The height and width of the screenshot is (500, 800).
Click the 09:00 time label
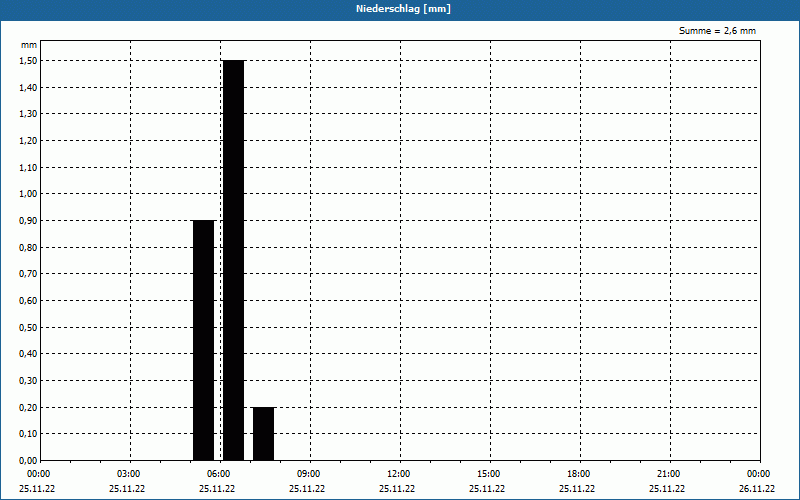point(309,474)
